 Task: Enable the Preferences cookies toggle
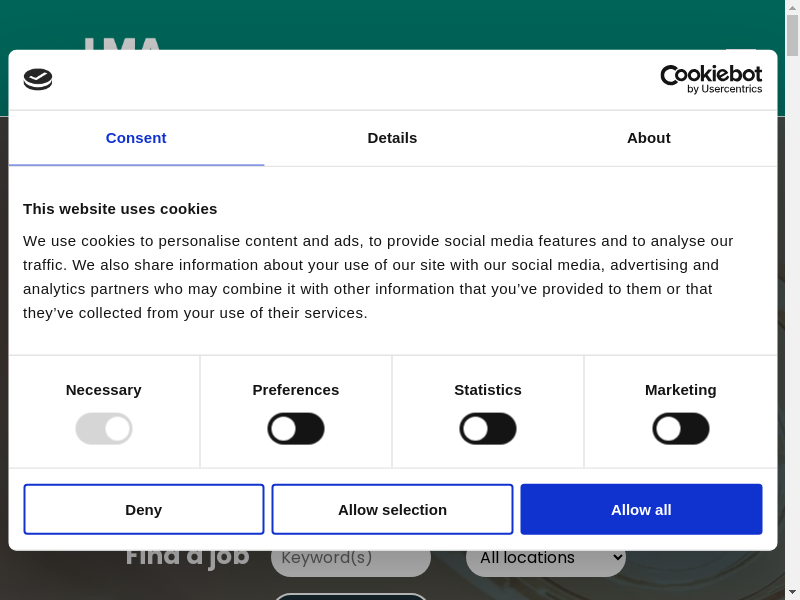coord(296,429)
